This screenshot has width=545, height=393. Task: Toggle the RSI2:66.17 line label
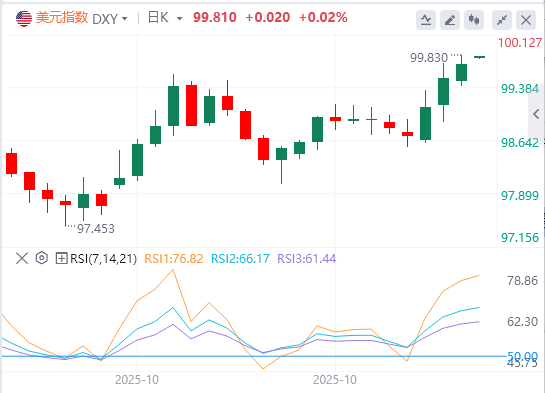pos(240,259)
